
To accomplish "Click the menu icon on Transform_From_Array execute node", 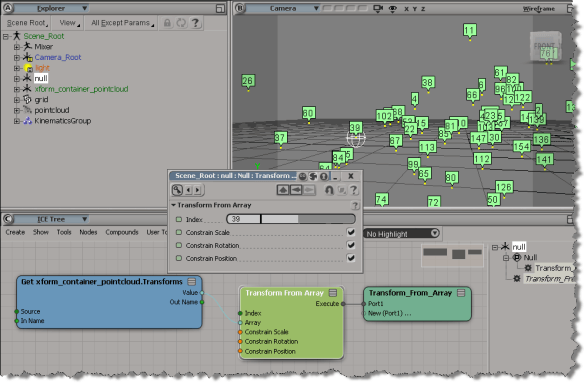I will 461,293.
